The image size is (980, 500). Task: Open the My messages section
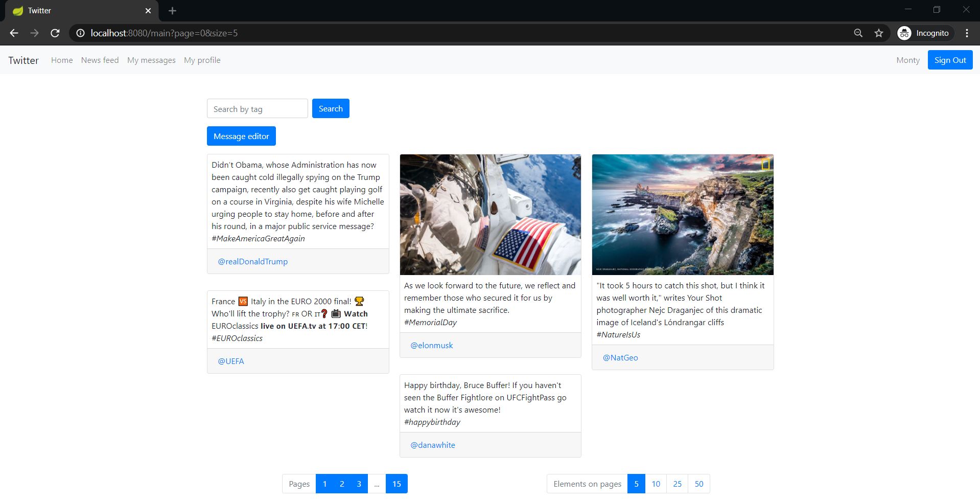[x=151, y=60]
